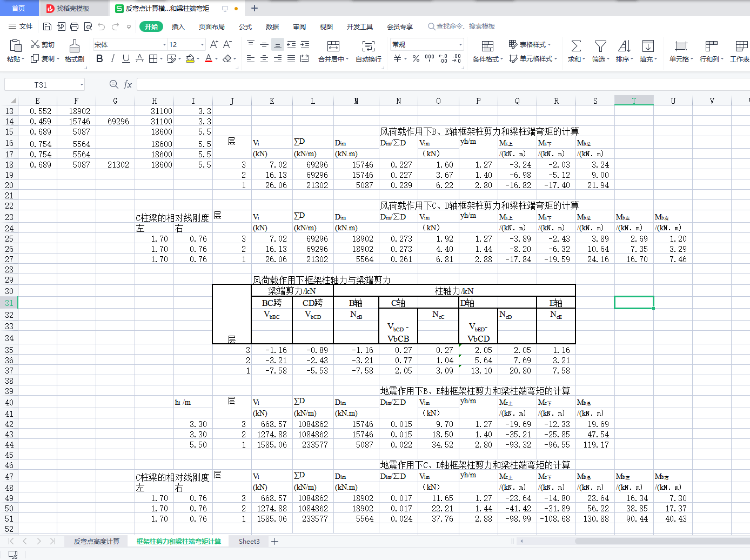The width and height of the screenshot is (750, 560).
Task: Open the 文件 menu
Action: pos(21,26)
